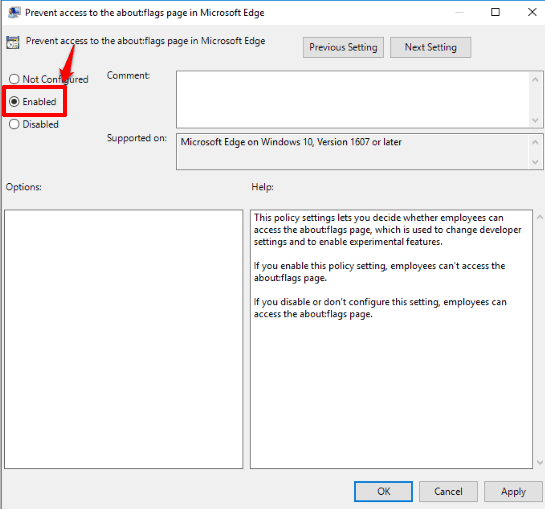Select the Enabled radio button

coord(14,102)
